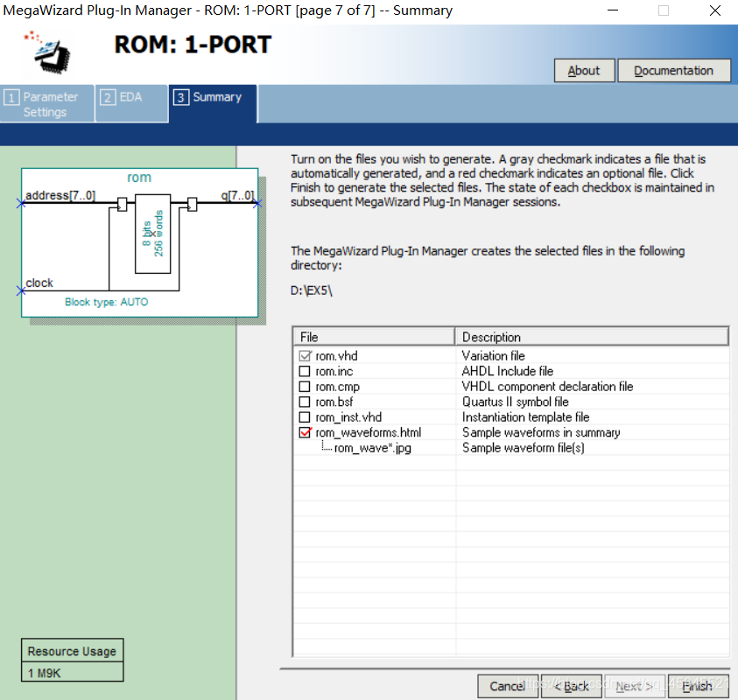
Task: Click the address[7..0] port label
Action: 60,195
